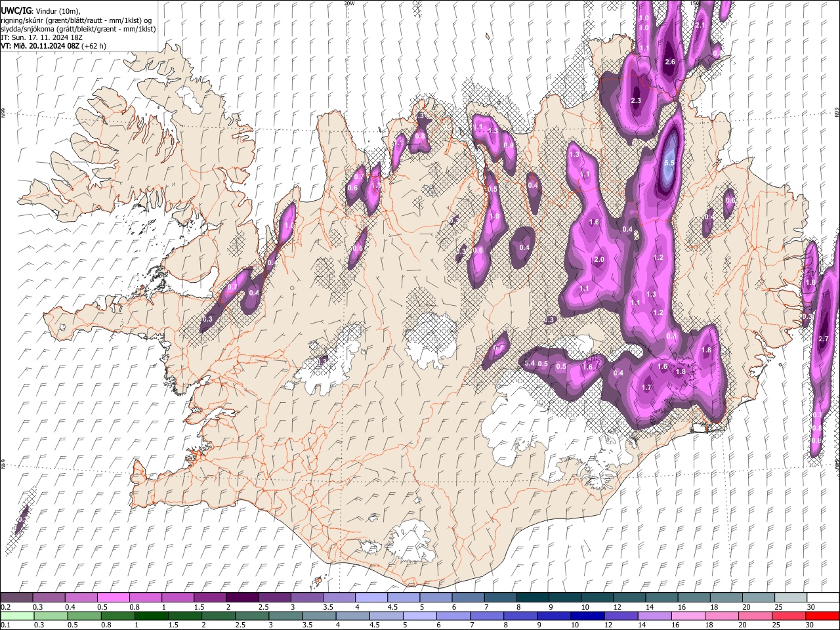Pick the bright red swatch after 30 on rain scale

[x=822, y=616]
